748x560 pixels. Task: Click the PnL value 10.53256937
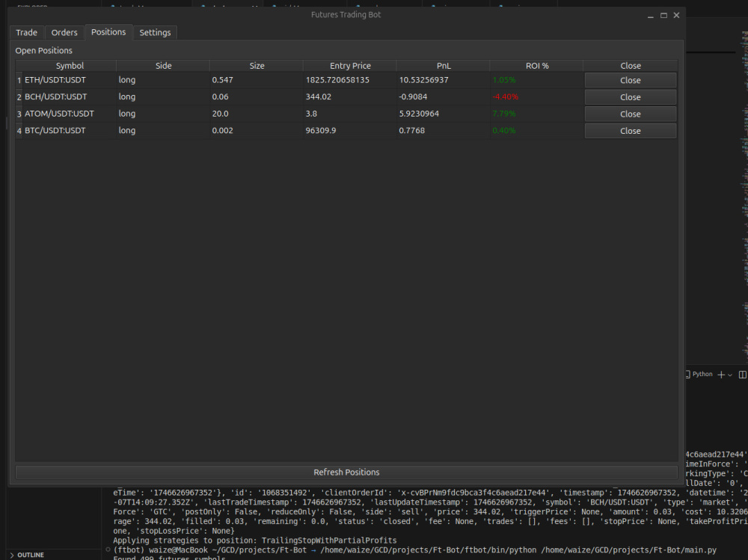pos(423,80)
